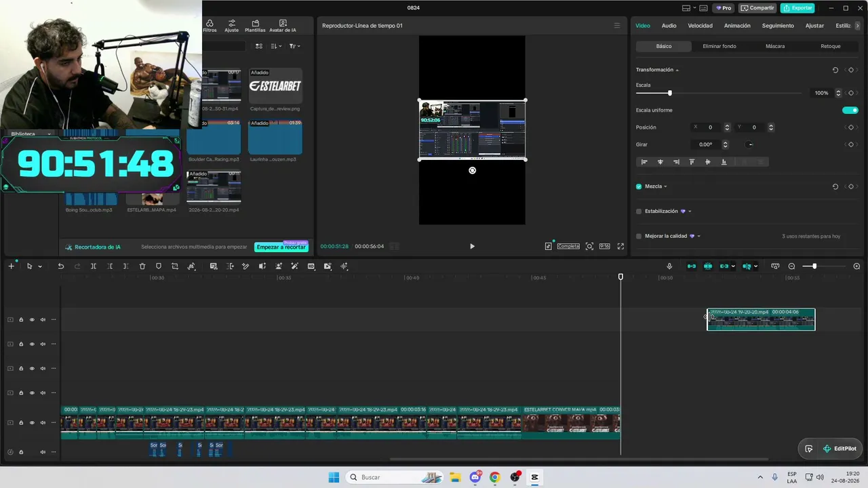Align clip to horizontal center
Screen dimensions: 868x488
(x=660, y=162)
